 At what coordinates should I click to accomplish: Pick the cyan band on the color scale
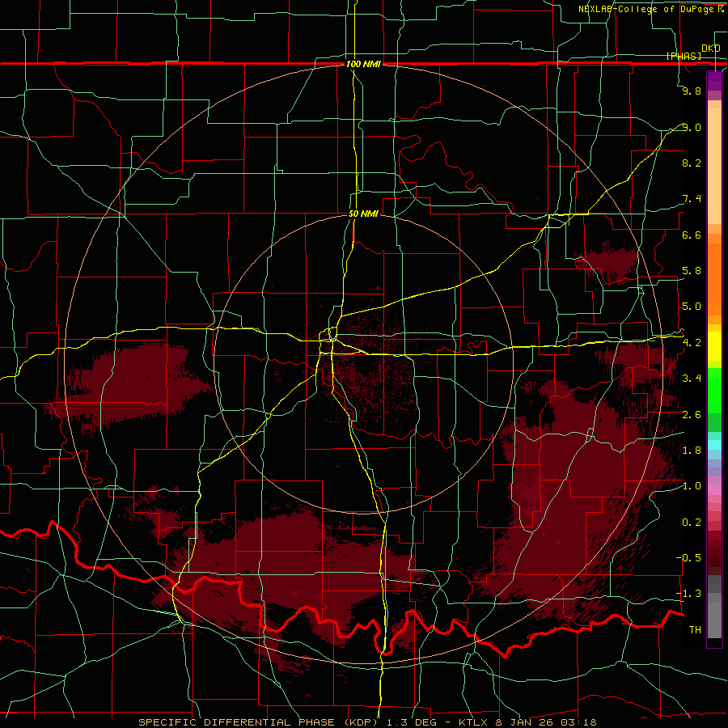[x=714, y=445]
